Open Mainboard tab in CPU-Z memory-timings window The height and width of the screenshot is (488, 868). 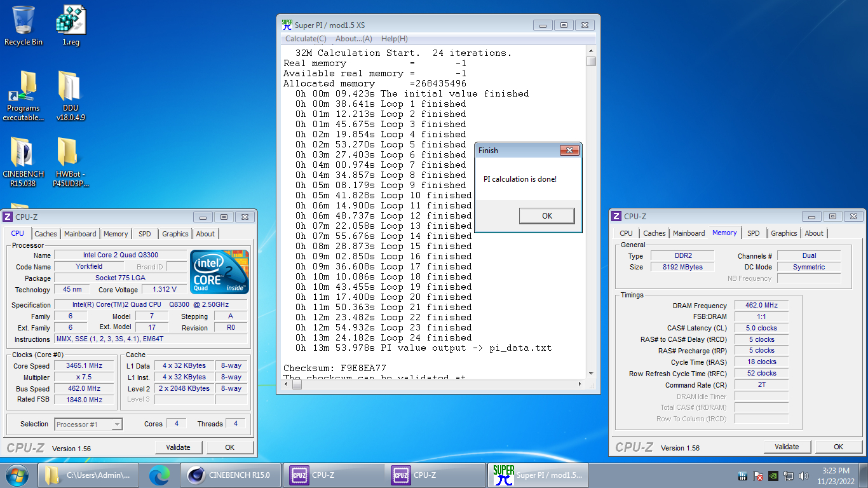[689, 233]
